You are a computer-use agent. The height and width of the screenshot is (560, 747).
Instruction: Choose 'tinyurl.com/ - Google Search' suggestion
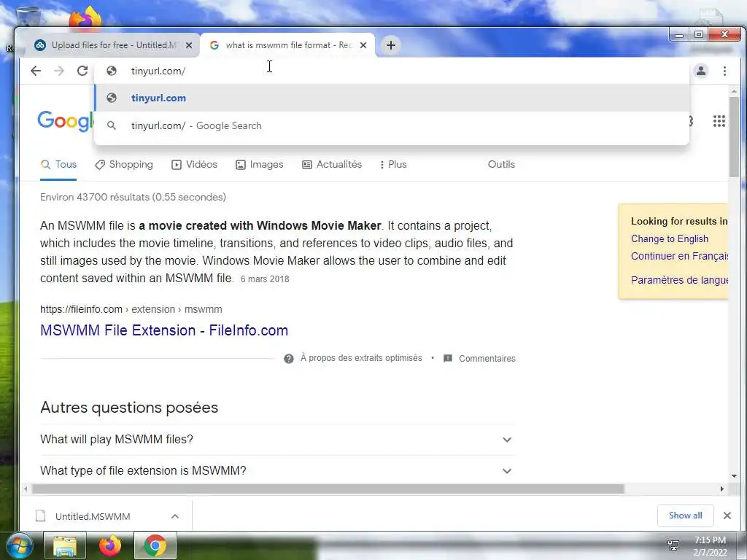tap(392, 125)
